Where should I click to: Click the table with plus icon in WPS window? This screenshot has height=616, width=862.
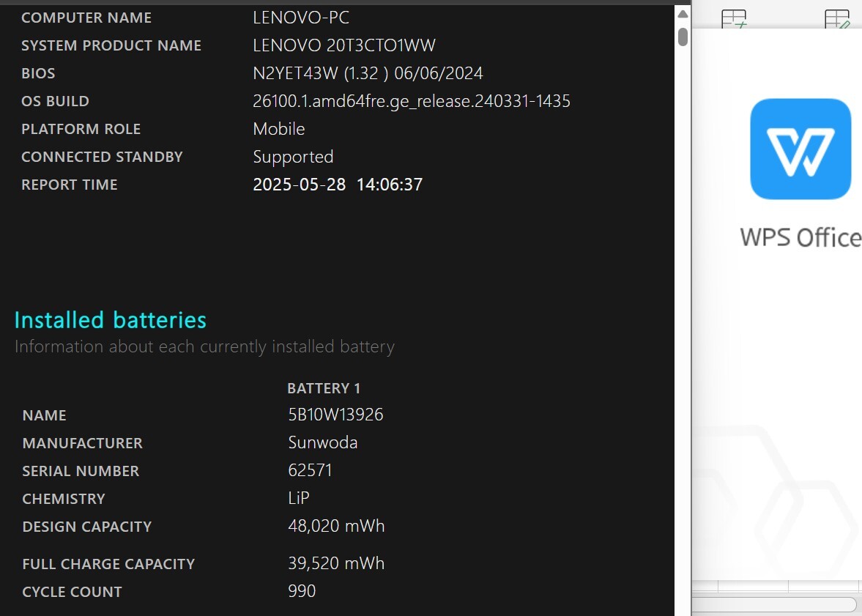[734, 19]
